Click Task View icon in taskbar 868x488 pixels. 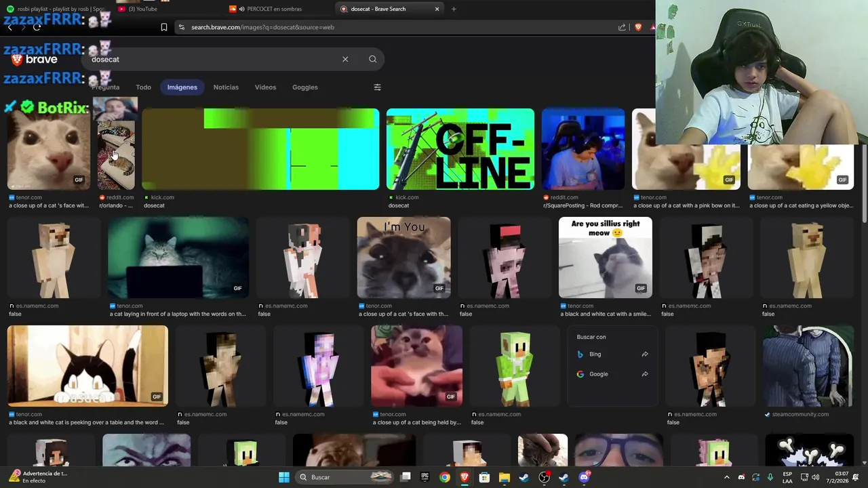pos(406,477)
